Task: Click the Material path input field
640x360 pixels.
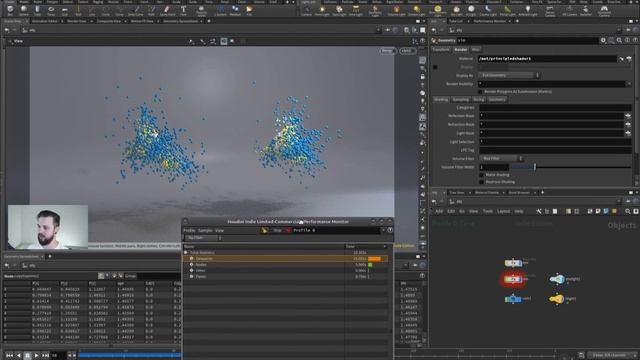Action: pyautogui.click(x=547, y=59)
